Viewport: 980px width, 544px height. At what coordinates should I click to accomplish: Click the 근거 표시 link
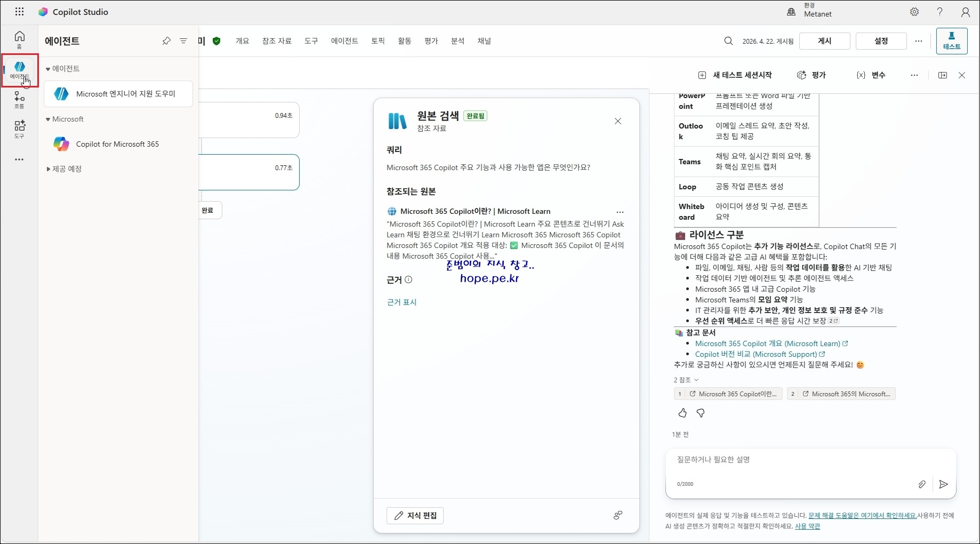[401, 302]
